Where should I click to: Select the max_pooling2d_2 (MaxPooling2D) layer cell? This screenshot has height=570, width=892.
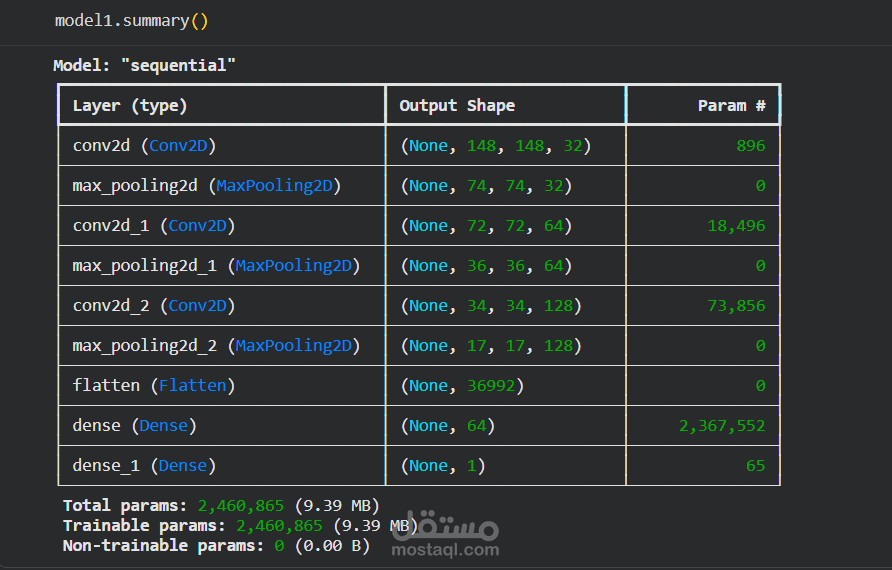pyautogui.click(x=215, y=346)
